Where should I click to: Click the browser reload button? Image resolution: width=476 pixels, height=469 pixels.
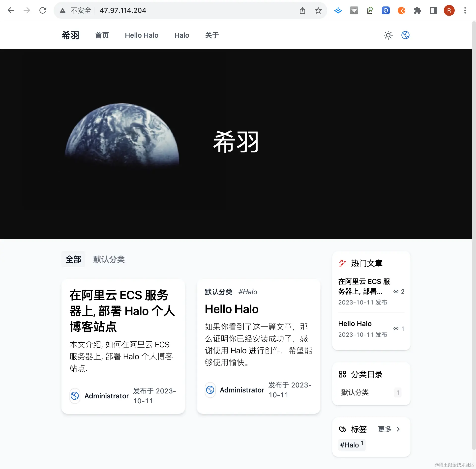[43, 10]
